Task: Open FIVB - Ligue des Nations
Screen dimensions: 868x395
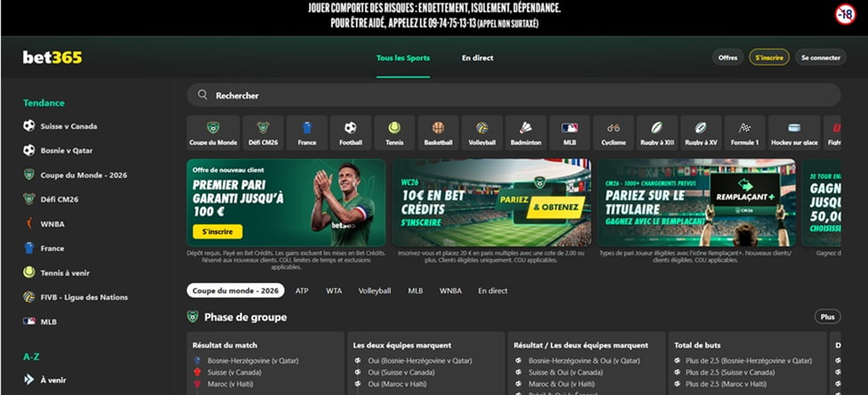Action: pyautogui.click(x=84, y=297)
